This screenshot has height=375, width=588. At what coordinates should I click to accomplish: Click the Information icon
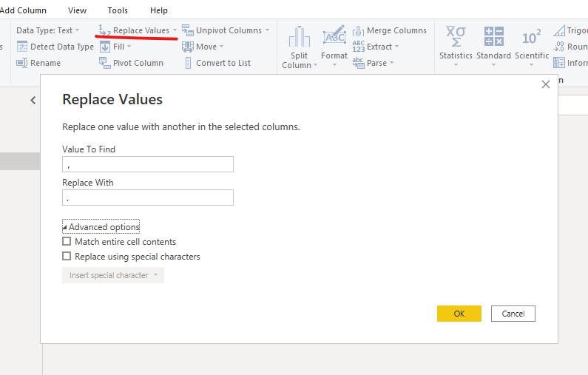coord(558,63)
